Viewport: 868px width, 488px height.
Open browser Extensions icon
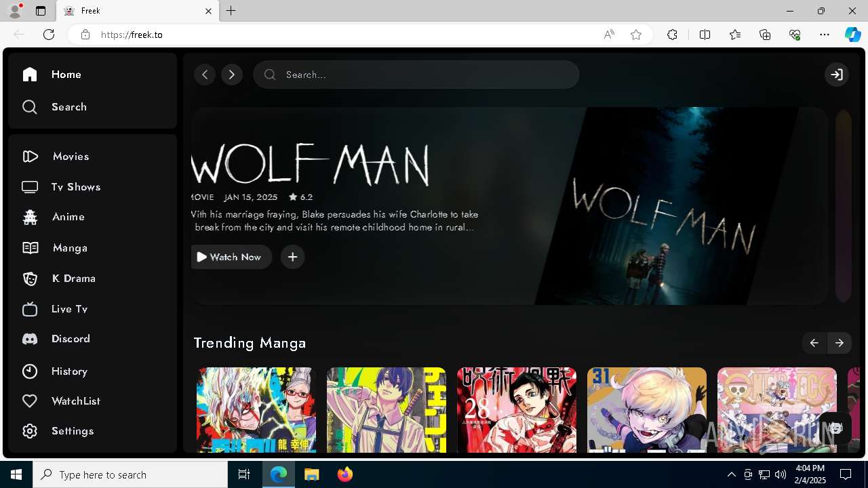[x=672, y=35]
